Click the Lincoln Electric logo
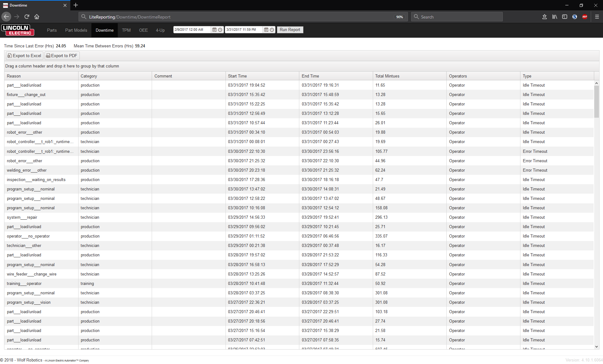 pyautogui.click(x=18, y=30)
